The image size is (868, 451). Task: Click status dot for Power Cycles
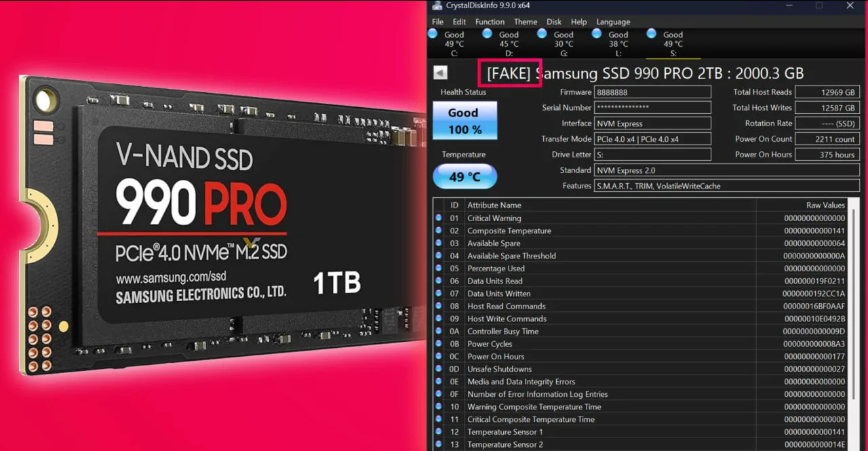click(x=439, y=343)
